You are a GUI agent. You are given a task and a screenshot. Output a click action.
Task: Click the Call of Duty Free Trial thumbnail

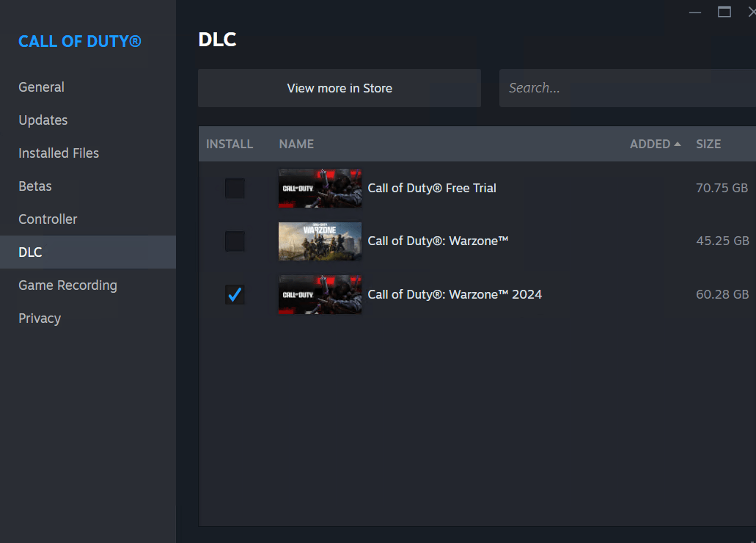(x=320, y=189)
